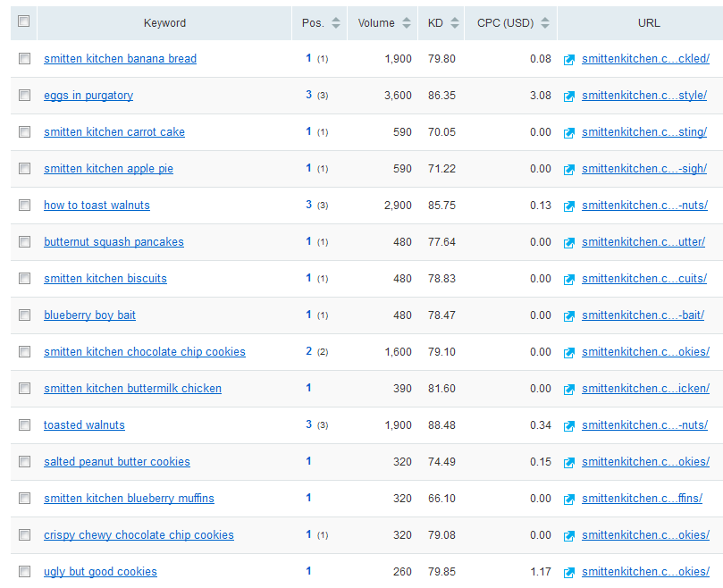
Task: Open toasted walnuts keyword link
Action: click(84, 425)
